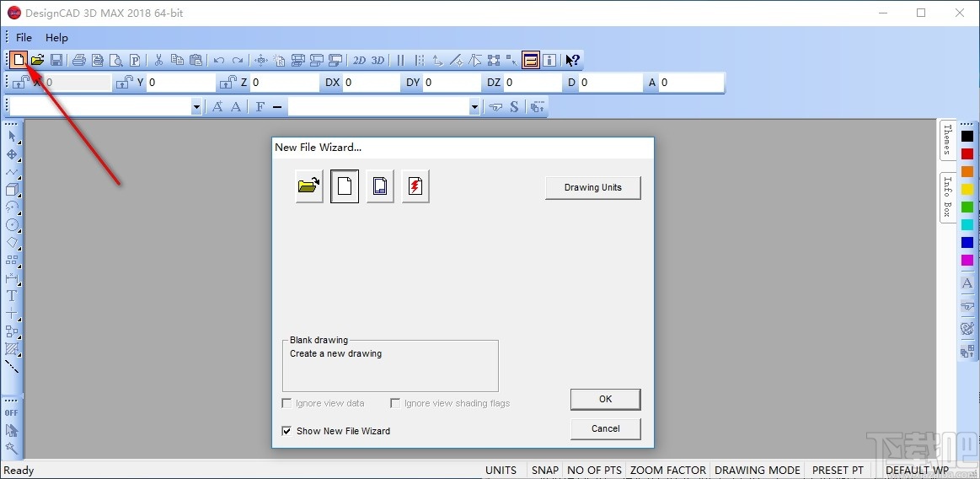Open the File menu
The image size is (980, 479).
24,37
